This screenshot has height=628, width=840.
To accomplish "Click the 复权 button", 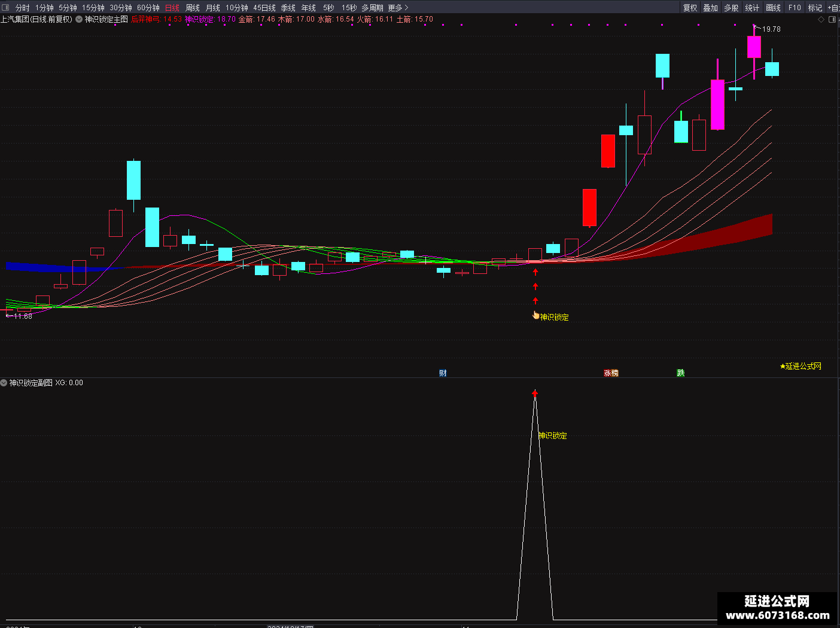I will tap(690, 8).
